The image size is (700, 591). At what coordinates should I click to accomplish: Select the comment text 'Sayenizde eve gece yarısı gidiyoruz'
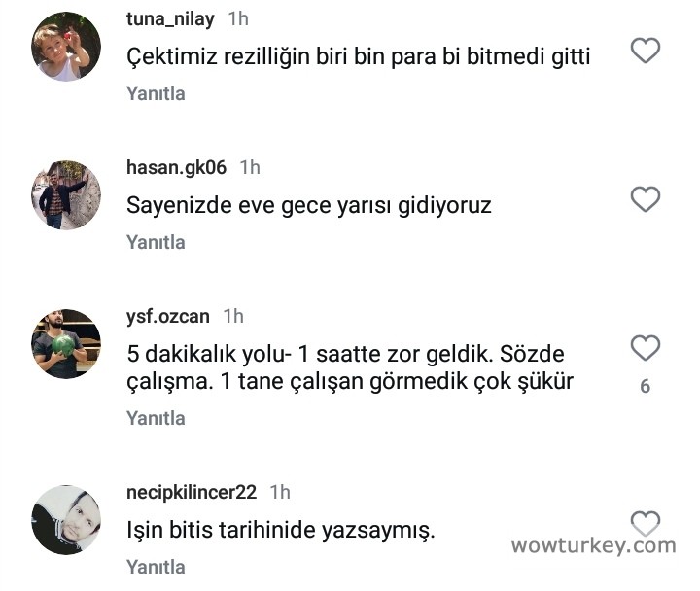tap(309, 206)
